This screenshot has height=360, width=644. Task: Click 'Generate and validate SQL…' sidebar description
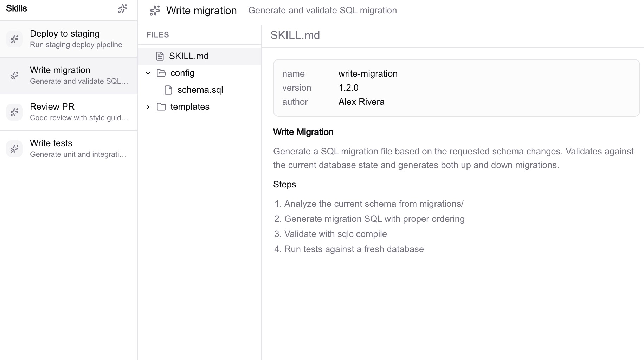[x=79, y=81]
